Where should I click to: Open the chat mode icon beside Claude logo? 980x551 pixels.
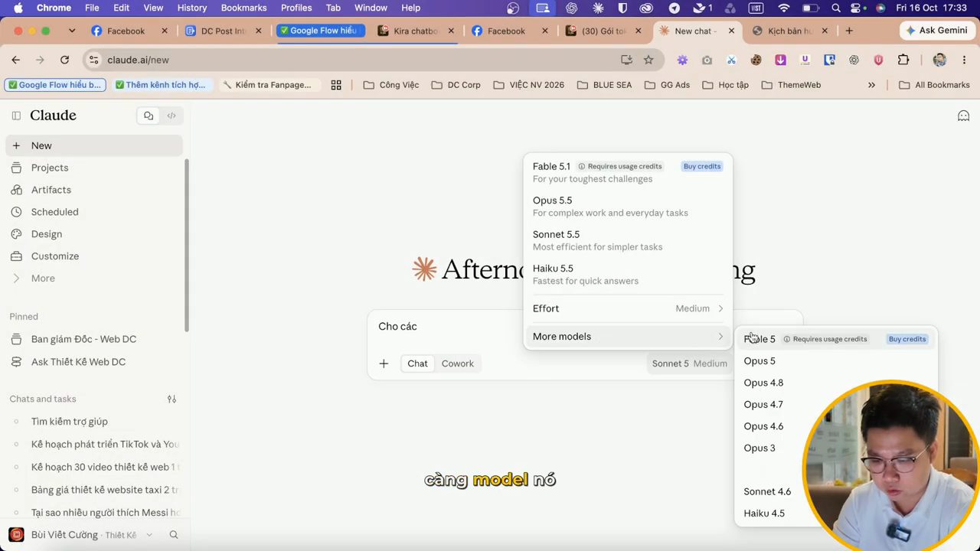pyautogui.click(x=149, y=116)
